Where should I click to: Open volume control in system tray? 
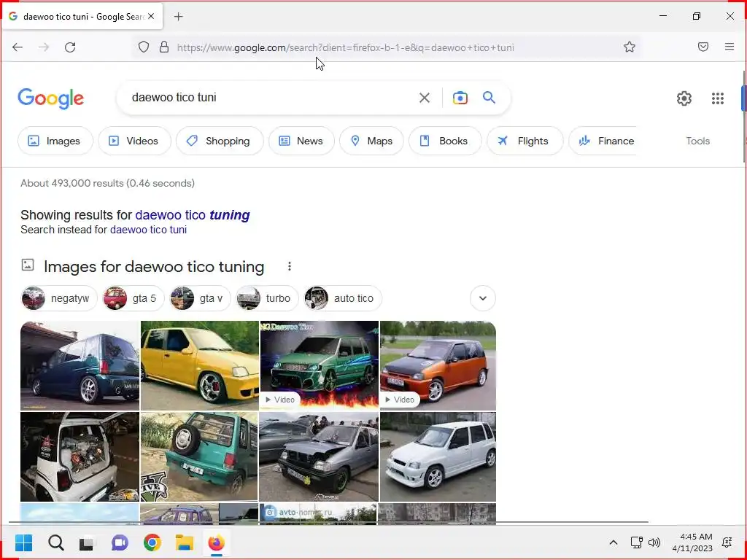(x=654, y=542)
